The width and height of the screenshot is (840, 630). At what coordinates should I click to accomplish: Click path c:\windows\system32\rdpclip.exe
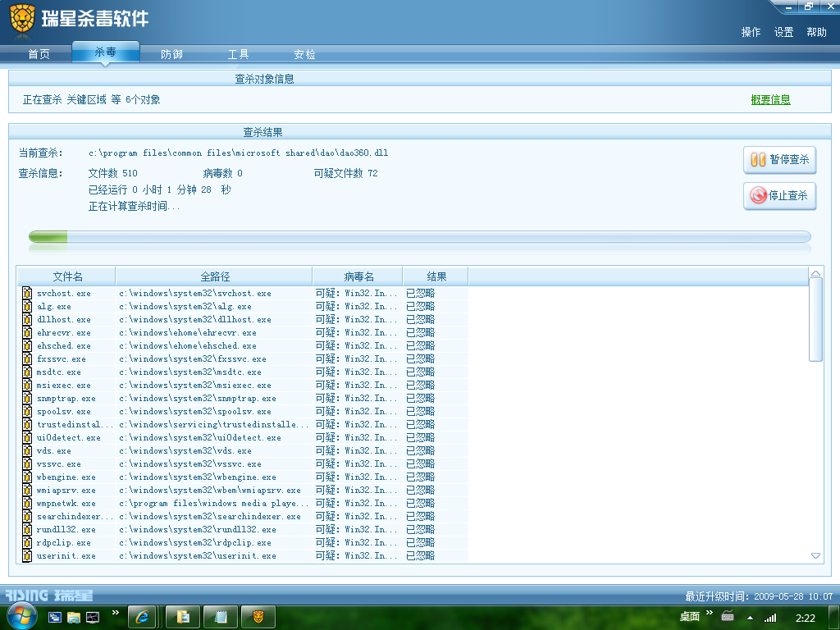[195, 543]
